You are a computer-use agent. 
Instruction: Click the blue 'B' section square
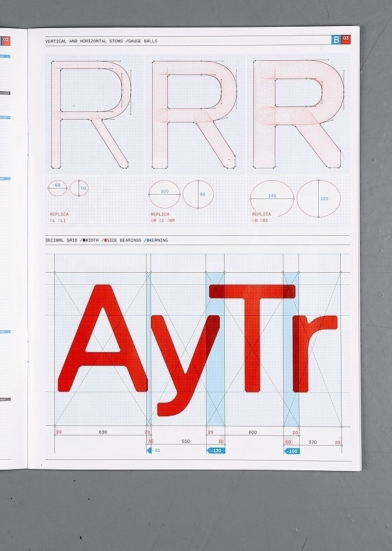[336, 40]
